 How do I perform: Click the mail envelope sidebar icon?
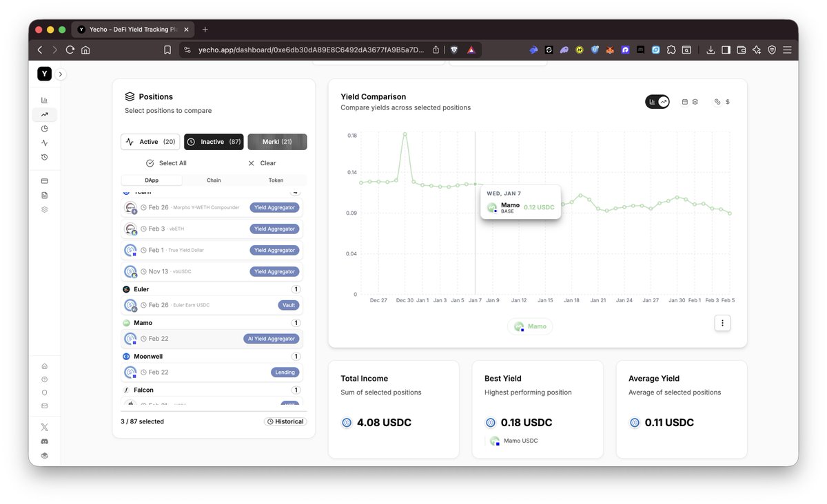pyautogui.click(x=44, y=406)
